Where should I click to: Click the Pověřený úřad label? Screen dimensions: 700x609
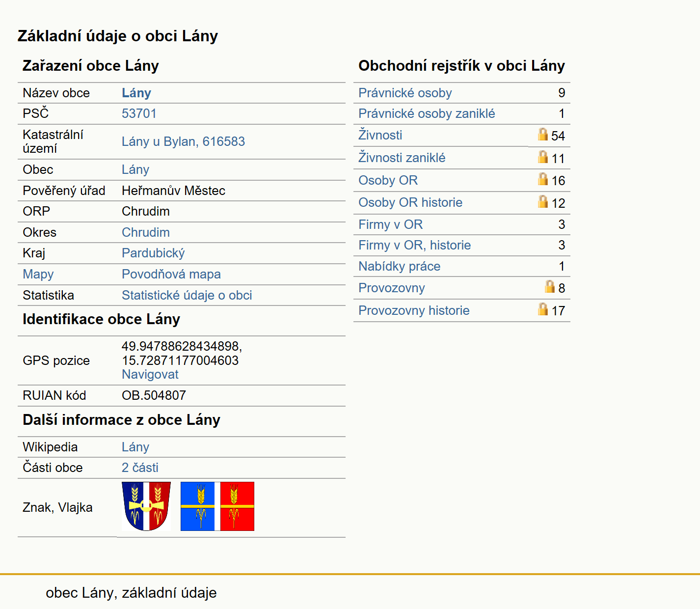point(64,191)
